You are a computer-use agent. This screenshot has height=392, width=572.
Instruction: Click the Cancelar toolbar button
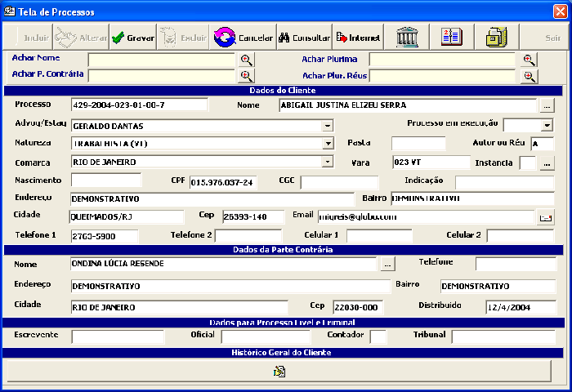pyautogui.click(x=244, y=38)
